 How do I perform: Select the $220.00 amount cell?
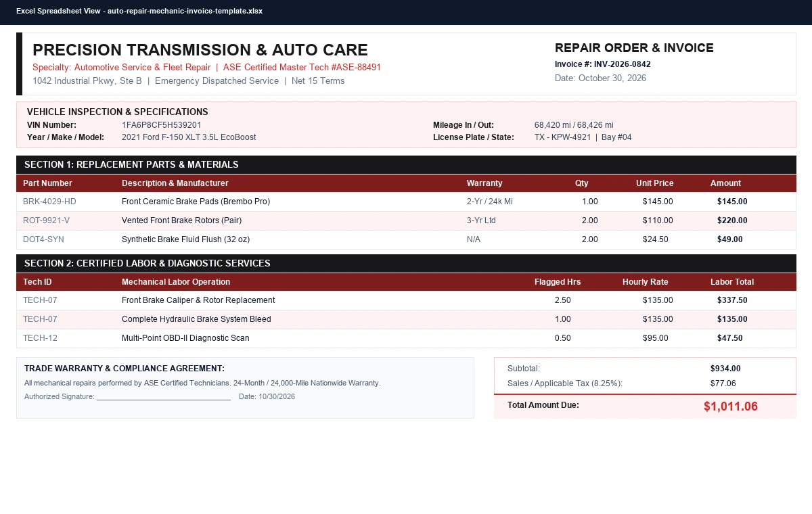pyautogui.click(x=732, y=220)
